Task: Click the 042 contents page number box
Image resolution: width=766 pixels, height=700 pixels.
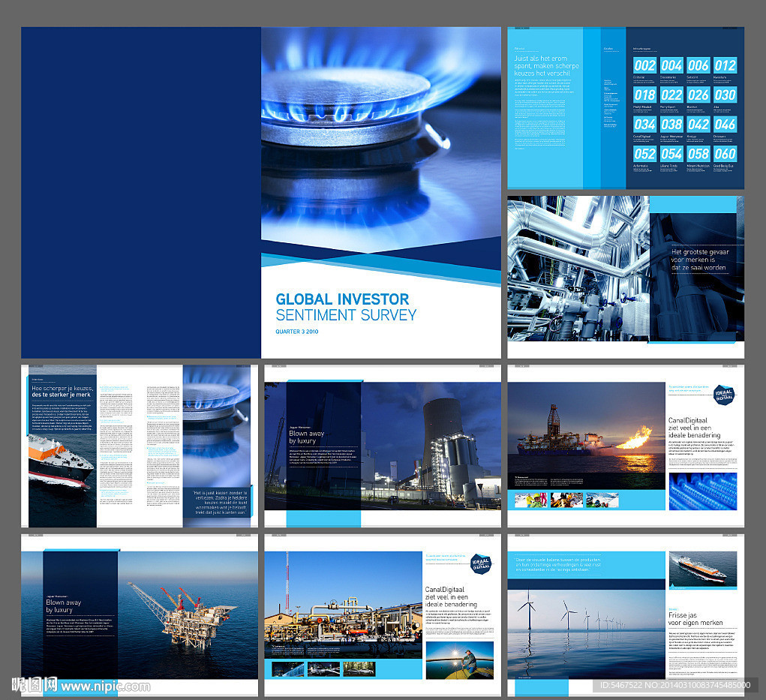Action: click(x=698, y=124)
